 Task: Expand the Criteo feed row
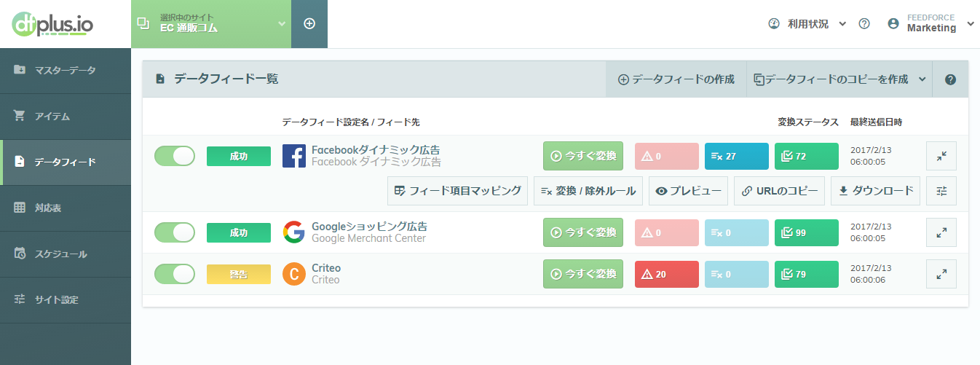[x=941, y=274]
